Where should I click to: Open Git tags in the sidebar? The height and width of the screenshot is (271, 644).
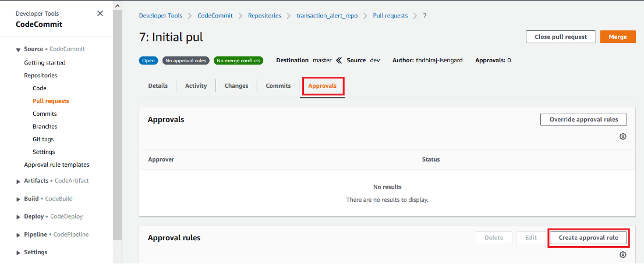43,139
